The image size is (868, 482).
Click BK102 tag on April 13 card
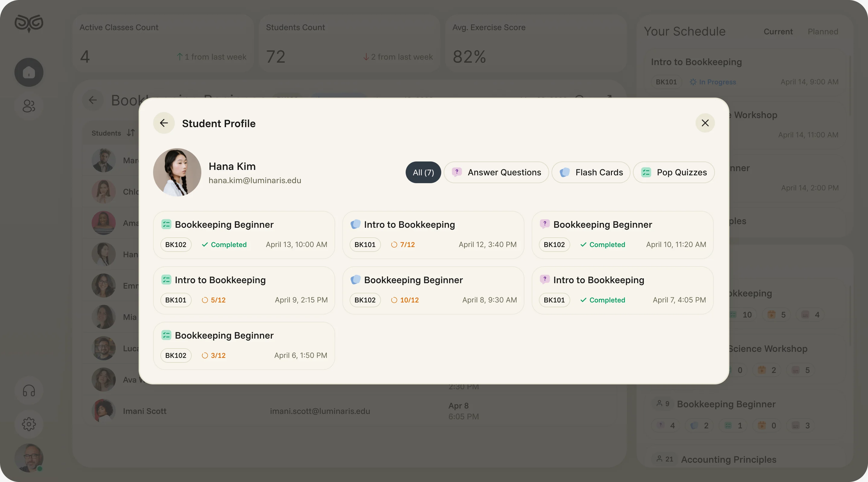click(175, 245)
